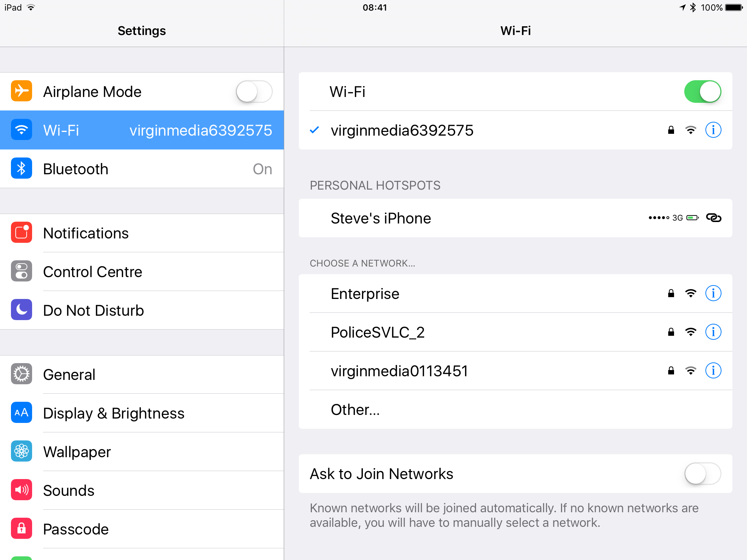747x560 pixels.
Task: Tap the hotspot link icon for Steve's iPhone
Action: [x=713, y=218]
